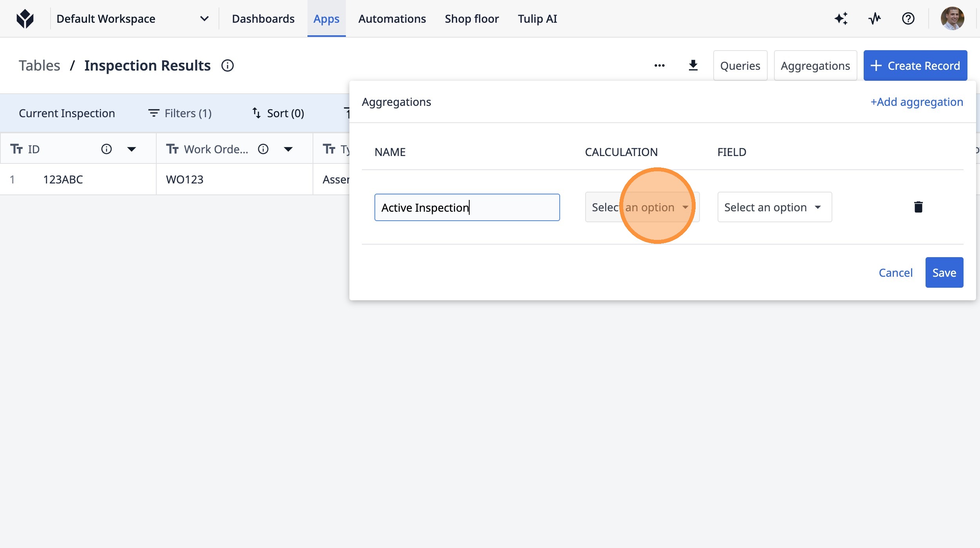
Task: Open the help question mark icon
Action: [x=908, y=18]
